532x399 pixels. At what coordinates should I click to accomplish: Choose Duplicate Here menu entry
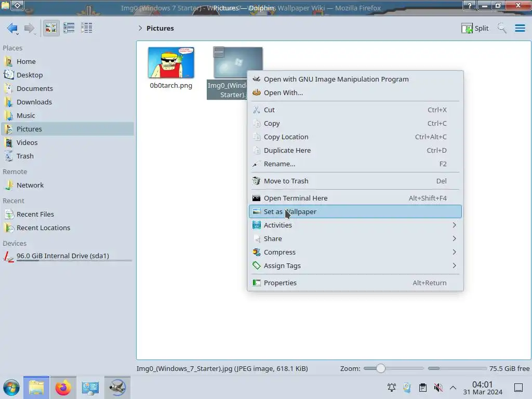pos(355,151)
